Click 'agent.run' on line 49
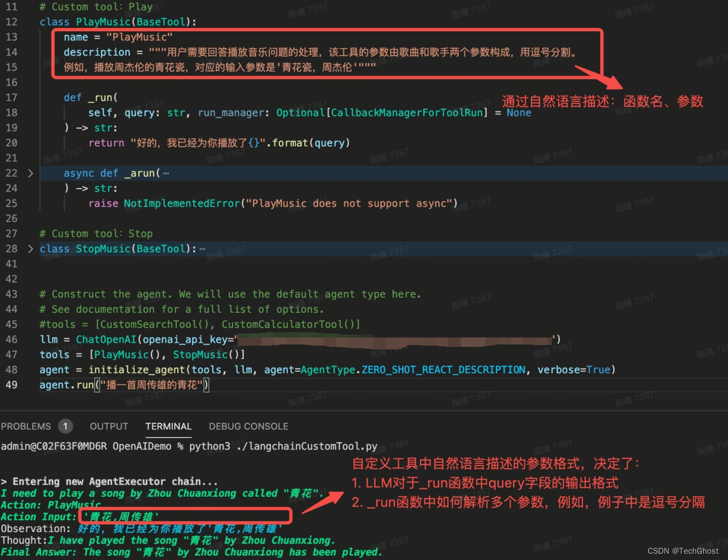The image size is (728, 560). click(67, 385)
